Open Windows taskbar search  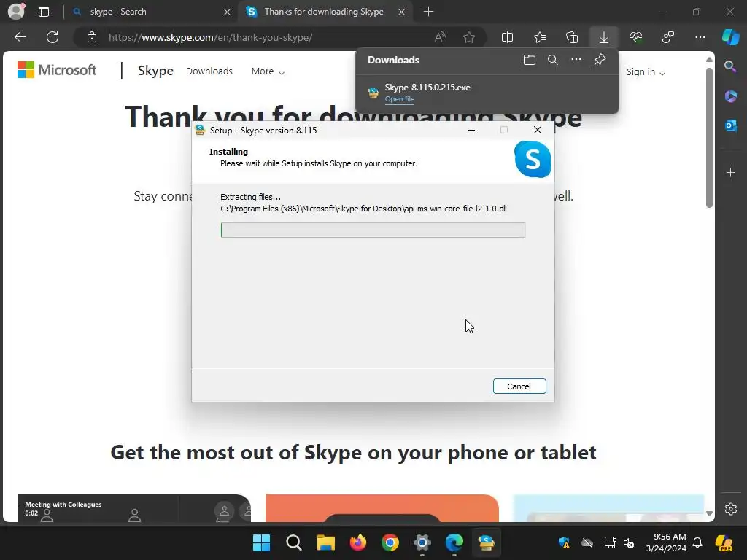pos(293,542)
